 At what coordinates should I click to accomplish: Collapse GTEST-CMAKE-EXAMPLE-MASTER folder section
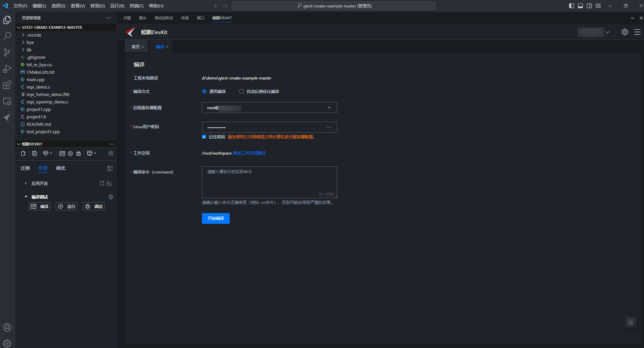[x=19, y=27]
